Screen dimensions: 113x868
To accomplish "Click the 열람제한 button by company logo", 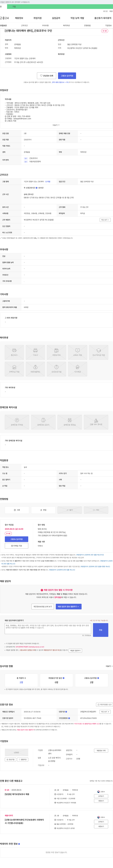I will [23, 760].
